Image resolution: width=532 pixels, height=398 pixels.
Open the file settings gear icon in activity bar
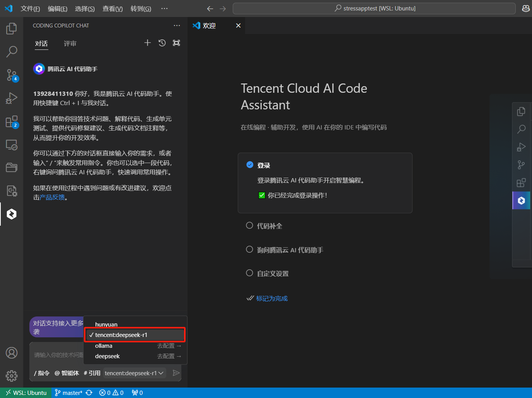click(12, 190)
